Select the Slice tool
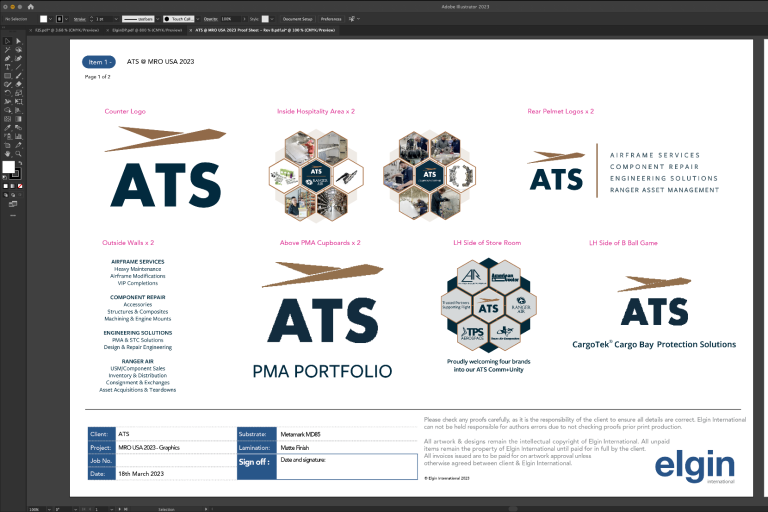Image resolution: width=768 pixels, height=512 pixels. (18, 145)
